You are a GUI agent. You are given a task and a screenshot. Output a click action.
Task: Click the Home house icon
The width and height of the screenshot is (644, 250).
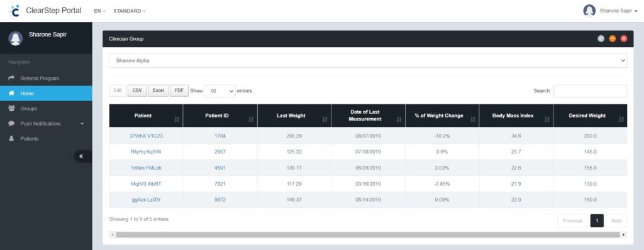(11, 93)
